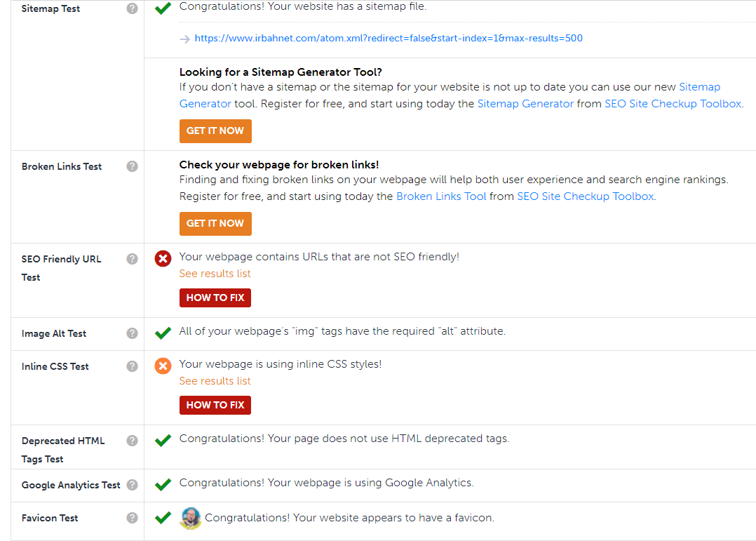Viewport: 756px width, 541px height.
Task: Click the detected favicon image thumbnail
Action: pyautogui.click(x=190, y=519)
